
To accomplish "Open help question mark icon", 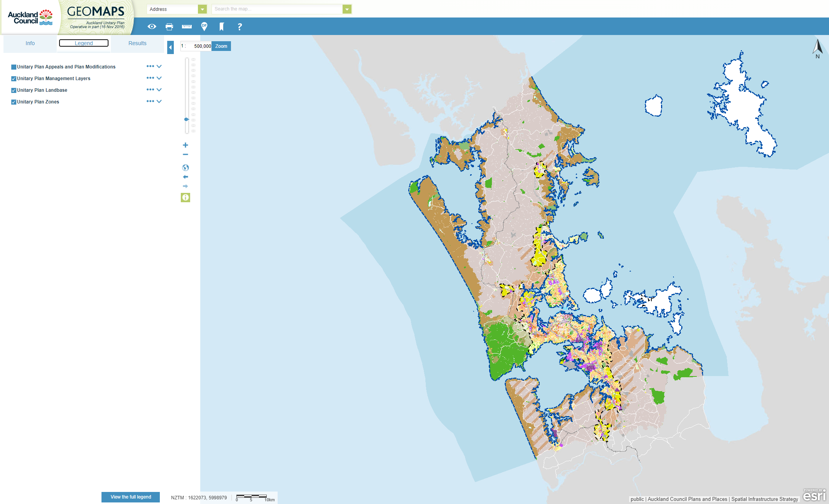I will pyautogui.click(x=240, y=26).
